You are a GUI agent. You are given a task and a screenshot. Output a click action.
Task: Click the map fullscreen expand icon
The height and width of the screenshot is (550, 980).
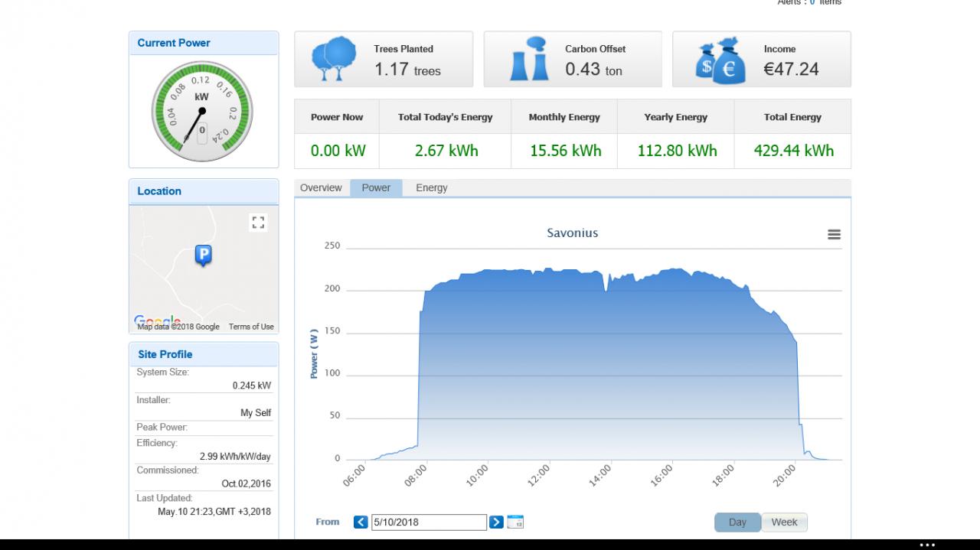point(258,223)
